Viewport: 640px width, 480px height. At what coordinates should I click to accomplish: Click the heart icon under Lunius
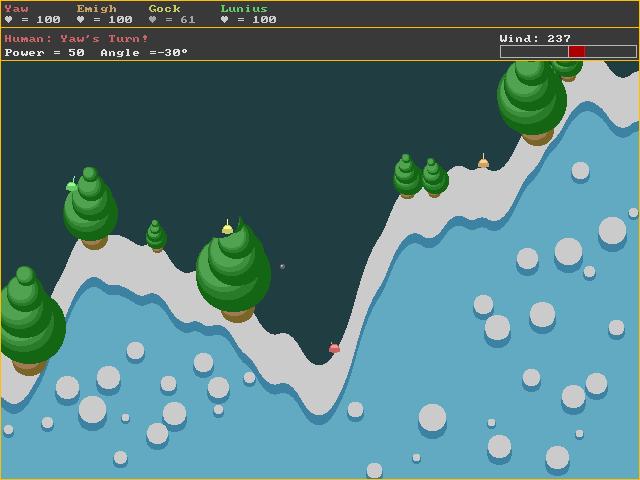tap(224, 20)
